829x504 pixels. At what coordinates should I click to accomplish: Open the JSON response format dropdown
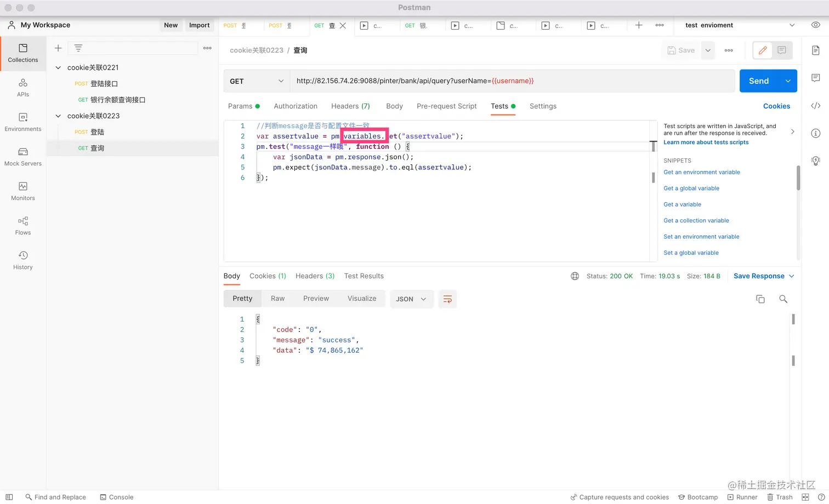coord(412,299)
